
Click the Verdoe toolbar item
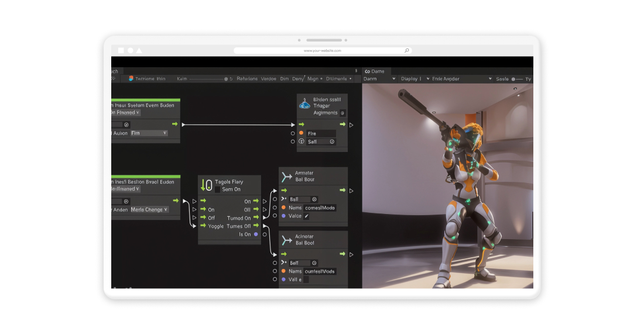269,78
